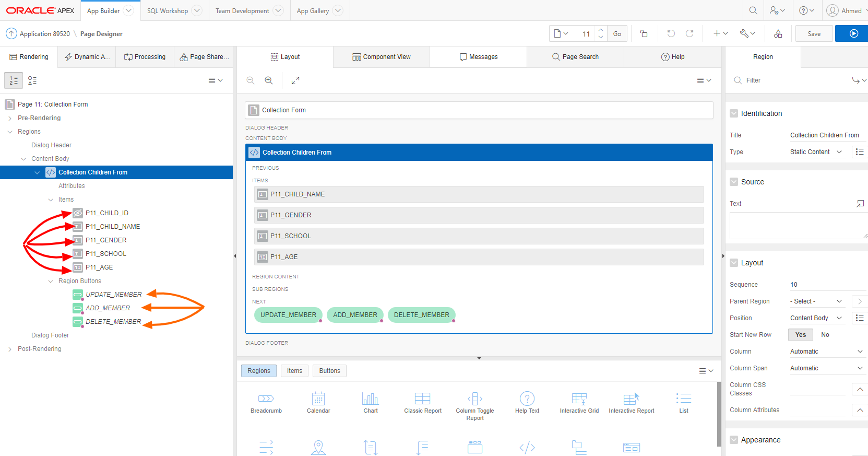Set Start New Row to No
Screen dimensions: 868x456
click(825, 335)
